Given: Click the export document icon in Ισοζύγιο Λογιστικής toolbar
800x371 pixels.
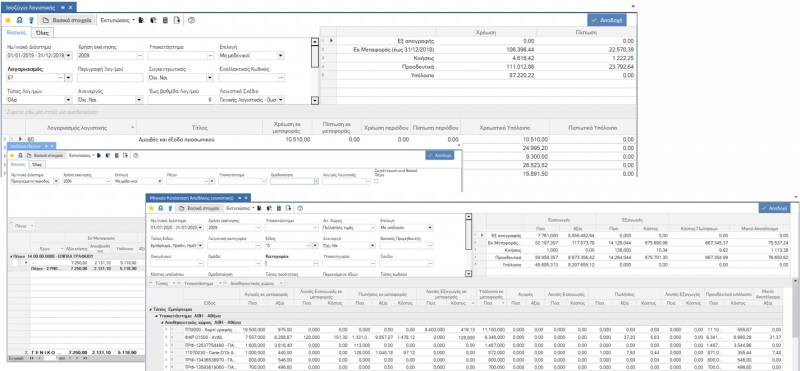Looking at the screenshot, I should pyautogui.click(x=177, y=20).
